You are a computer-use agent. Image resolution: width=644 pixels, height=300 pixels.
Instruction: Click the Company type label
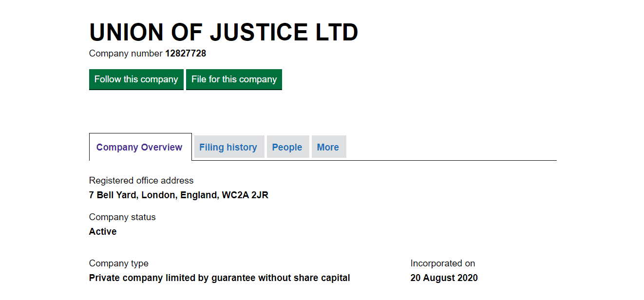[x=119, y=263]
